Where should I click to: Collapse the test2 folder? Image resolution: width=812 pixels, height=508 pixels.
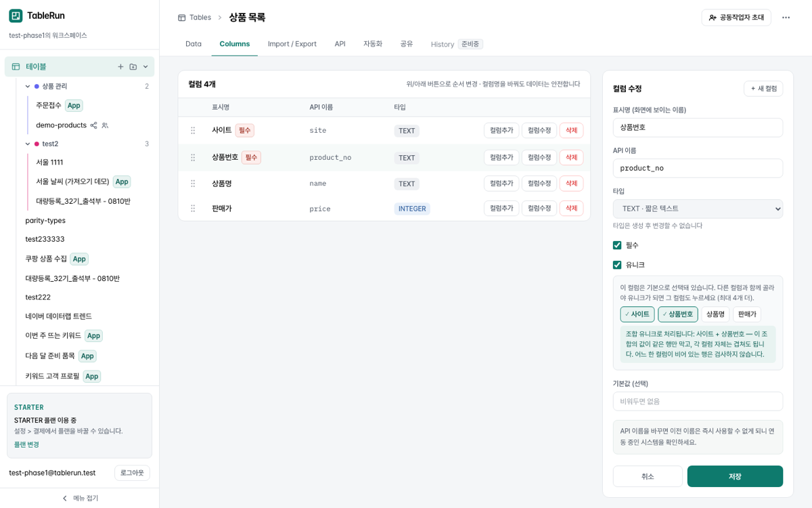point(28,144)
